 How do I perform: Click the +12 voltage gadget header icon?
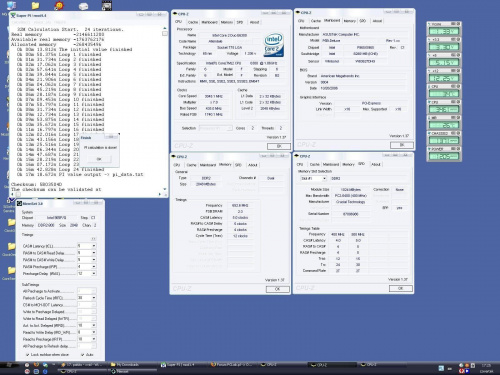pyautogui.click(x=430, y=71)
